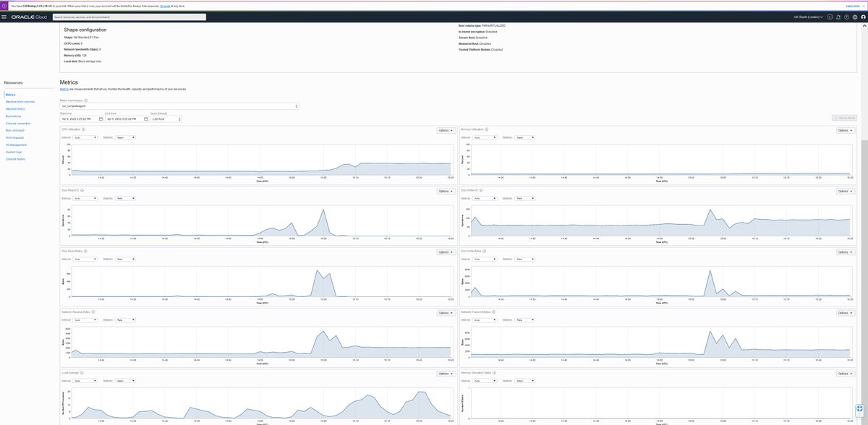Screen dimensions: 868x425
Task: Open the UK South (London) region dropdown
Action: click(x=808, y=17)
